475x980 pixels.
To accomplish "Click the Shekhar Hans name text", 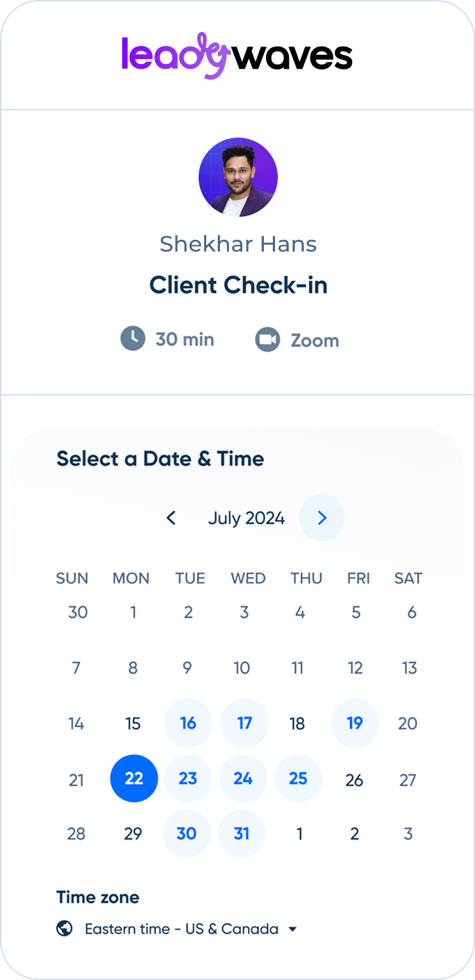I will pyautogui.click(x=238, y=244).
